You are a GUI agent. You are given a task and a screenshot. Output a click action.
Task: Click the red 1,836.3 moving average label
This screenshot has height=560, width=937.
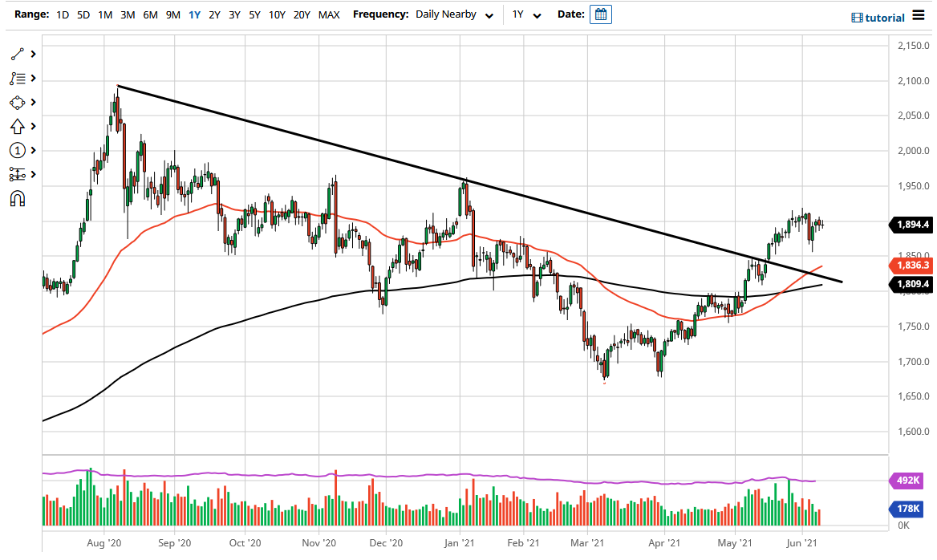911,265
